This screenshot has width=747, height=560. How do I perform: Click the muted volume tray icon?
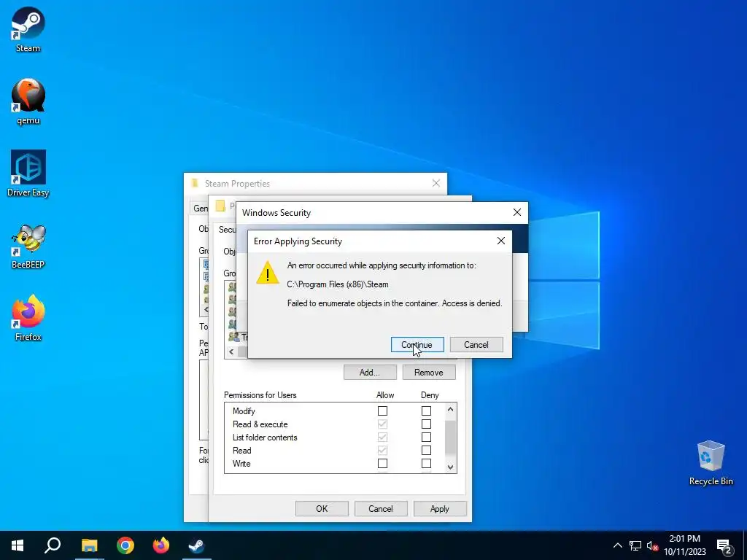(652, 545)
